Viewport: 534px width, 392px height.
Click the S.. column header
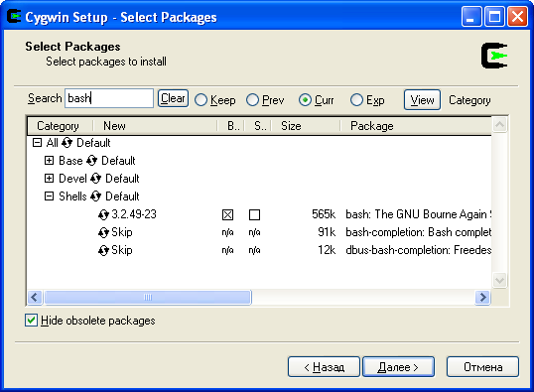[257, 126]
